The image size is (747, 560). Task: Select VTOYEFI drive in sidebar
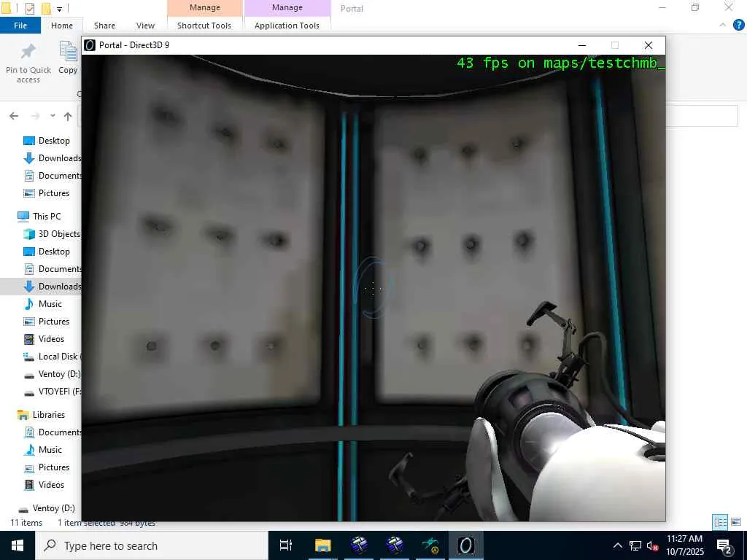coord(59,392)
